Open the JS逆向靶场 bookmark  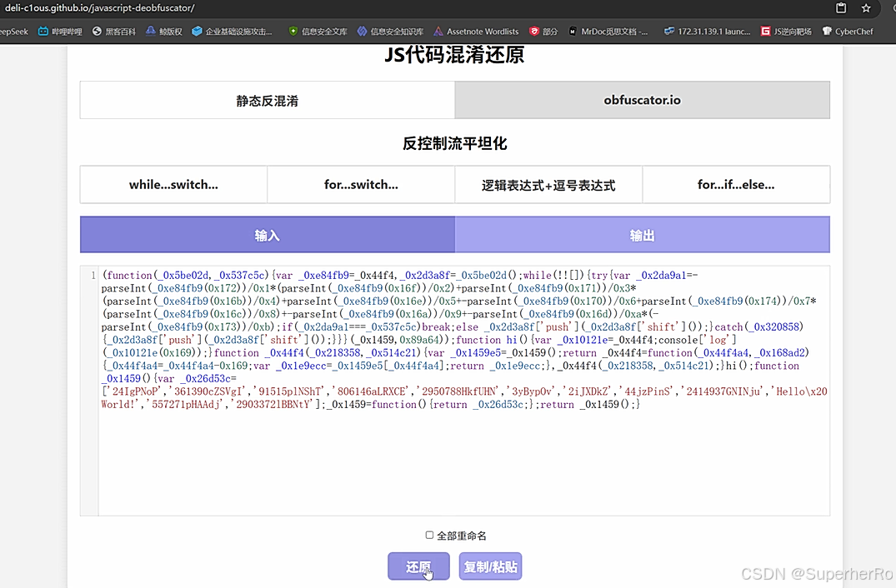click(786, 32)
